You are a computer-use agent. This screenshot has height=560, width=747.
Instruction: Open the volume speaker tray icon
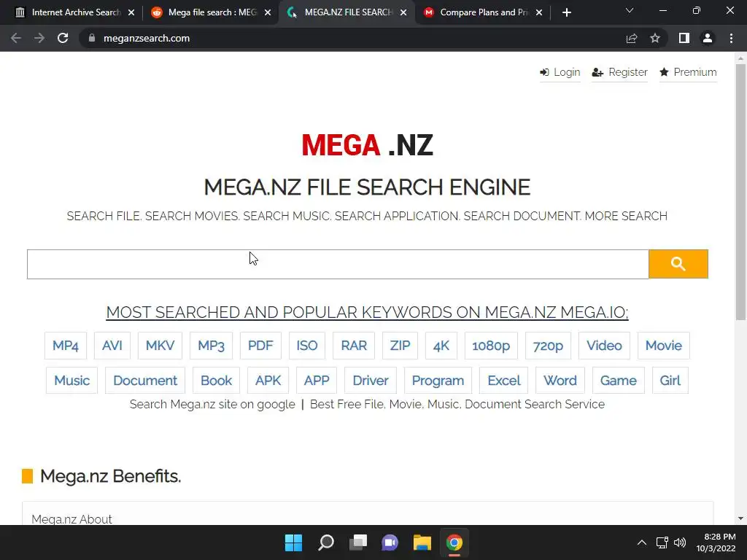point(680,542)
